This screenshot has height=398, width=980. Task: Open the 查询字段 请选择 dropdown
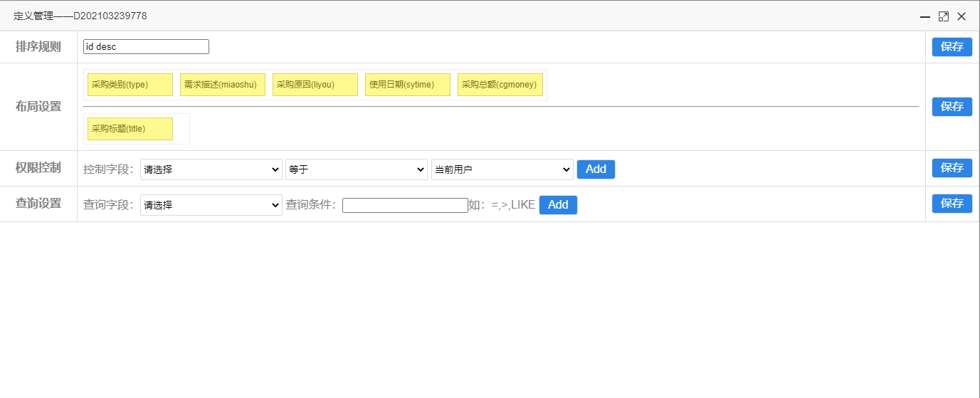(211, 205)
